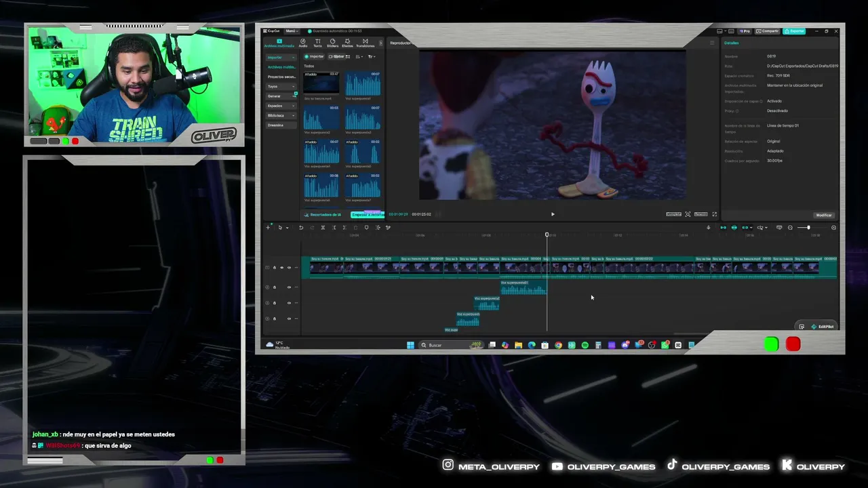The image size is (868, 488).
Task: Open the Stickers tab
Action: 332,43
